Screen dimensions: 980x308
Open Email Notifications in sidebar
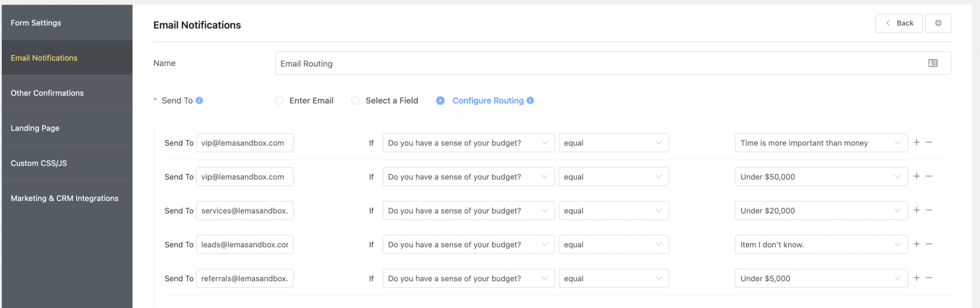pos(67,58)
